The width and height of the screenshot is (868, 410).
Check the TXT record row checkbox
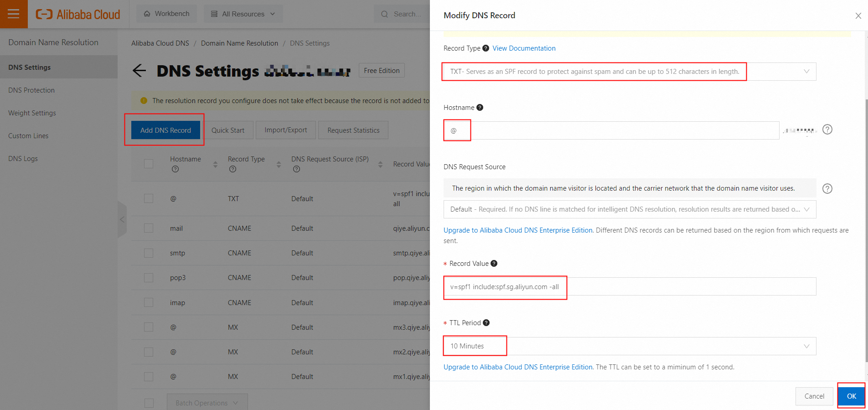[149, 198]
